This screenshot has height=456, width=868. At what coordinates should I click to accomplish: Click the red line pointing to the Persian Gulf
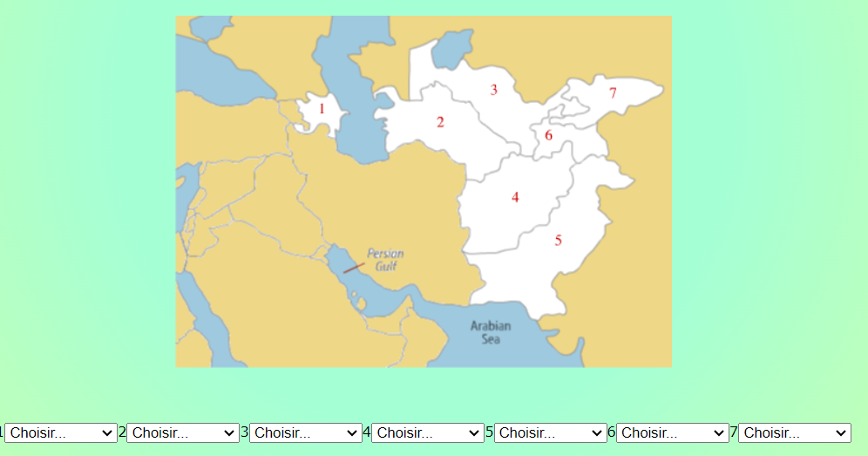(354, 268)
